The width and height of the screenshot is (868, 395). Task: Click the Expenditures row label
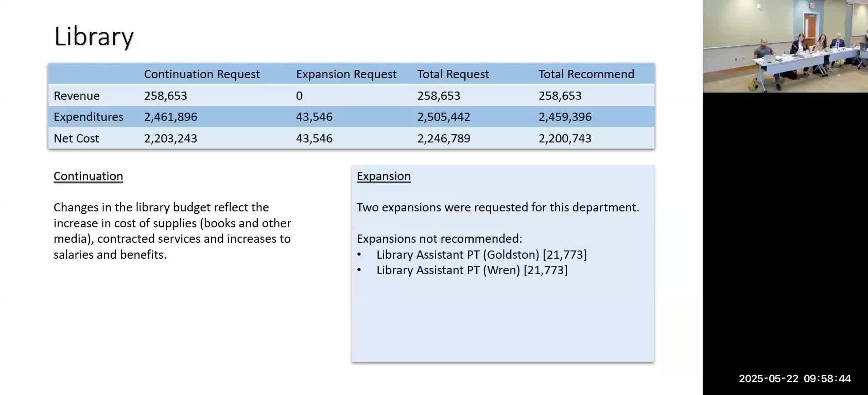point(89,117)
